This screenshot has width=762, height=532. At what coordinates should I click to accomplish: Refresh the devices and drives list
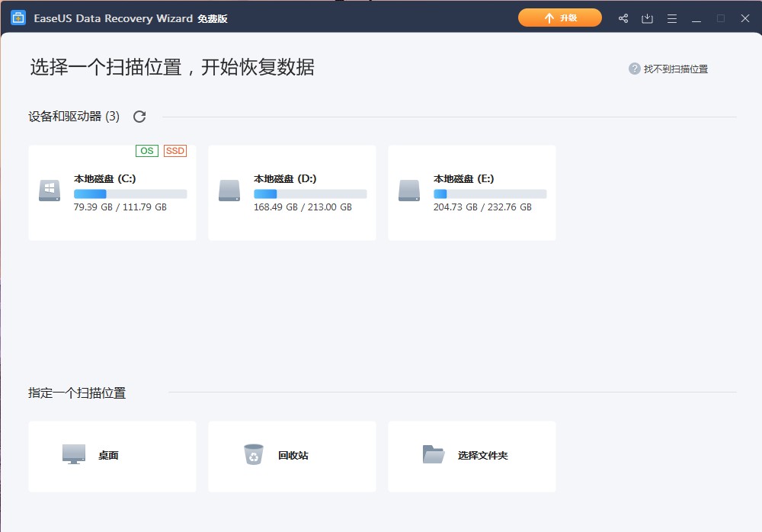[x=139, y=117]
